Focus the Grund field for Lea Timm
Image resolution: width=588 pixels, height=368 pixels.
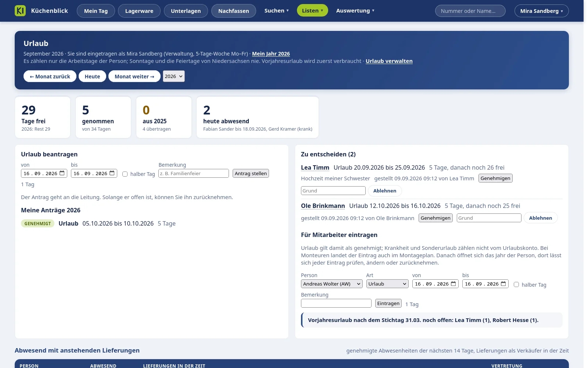click(333, 191)
